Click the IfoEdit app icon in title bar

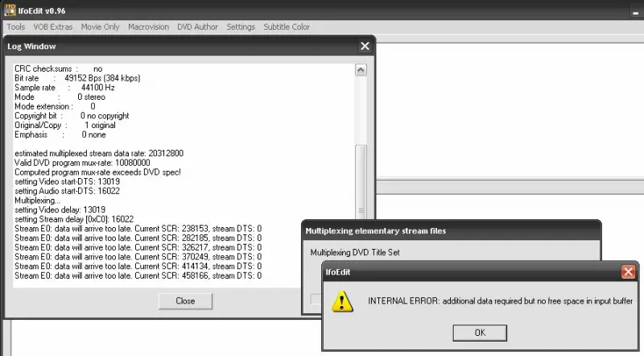click(x=10, y=10)
